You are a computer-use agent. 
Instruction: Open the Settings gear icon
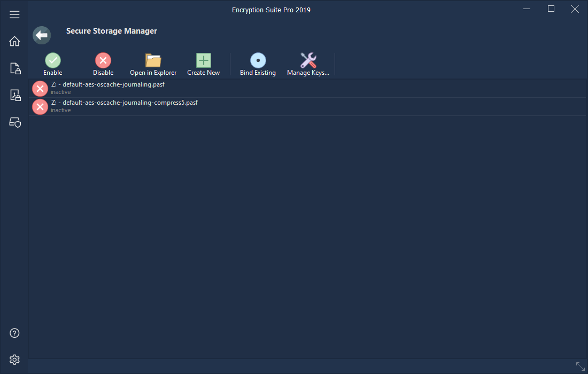click(x=14, y=359)
